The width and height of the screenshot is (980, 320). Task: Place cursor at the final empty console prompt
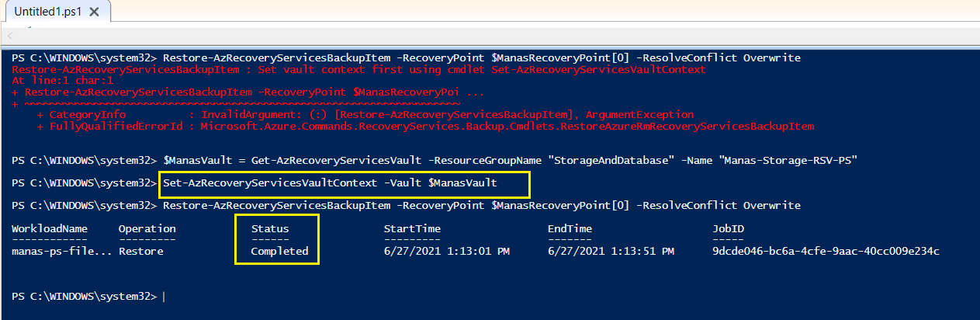pyautogui.click(x=164, y=297)
